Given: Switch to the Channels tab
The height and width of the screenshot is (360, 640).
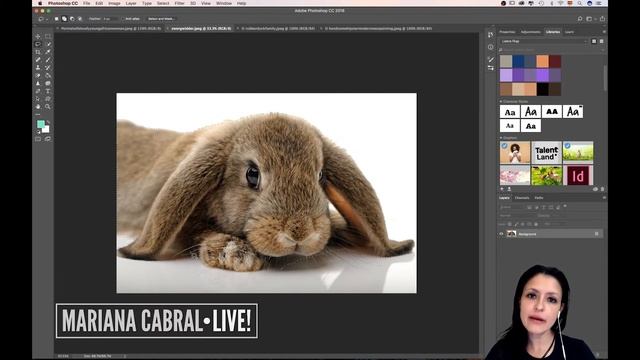Looking at the screenshot, I should 522,198.
